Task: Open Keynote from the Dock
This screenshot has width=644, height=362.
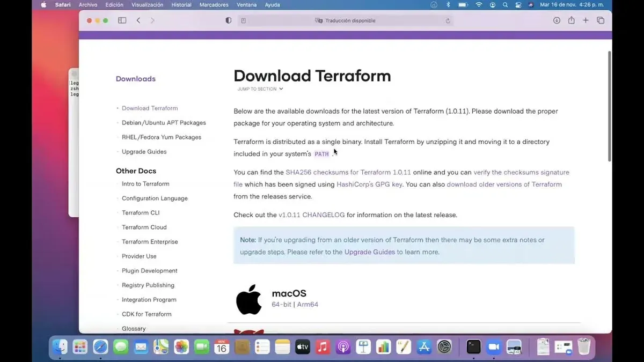Action: pyautogui.click(x=363, y=347)
